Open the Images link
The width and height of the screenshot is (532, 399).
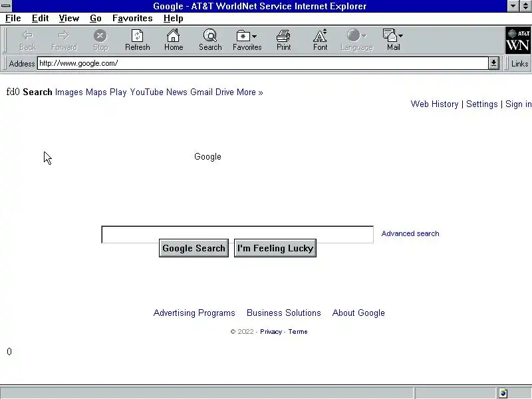click(69, 92)
